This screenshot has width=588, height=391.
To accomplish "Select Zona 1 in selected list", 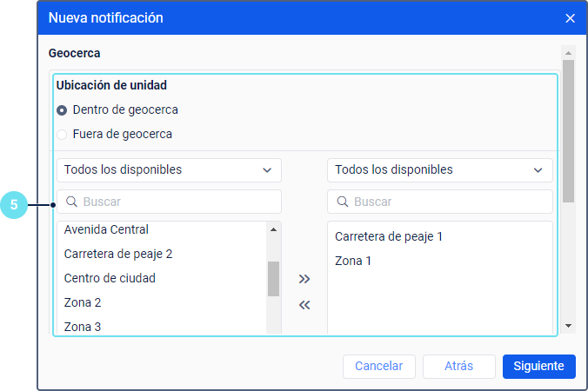I will click(353, 261).
